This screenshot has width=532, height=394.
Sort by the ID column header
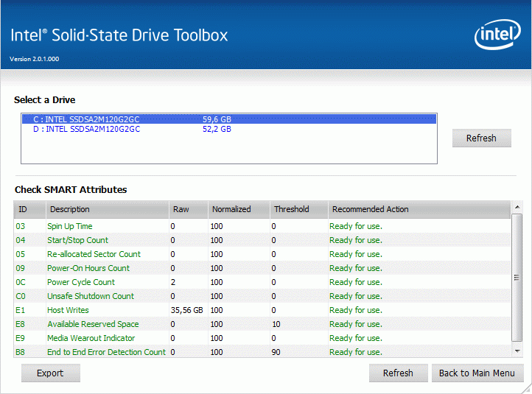[x=30, y=209]
